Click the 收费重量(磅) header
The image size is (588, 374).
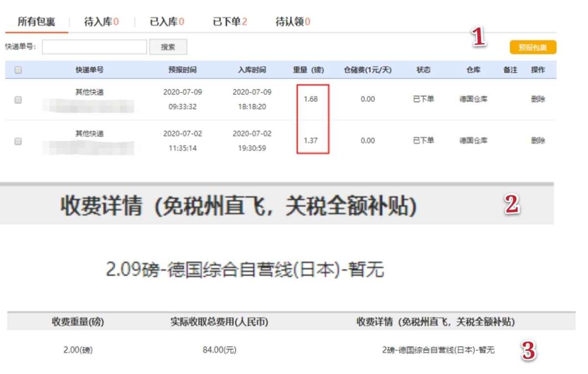point(78,322)
